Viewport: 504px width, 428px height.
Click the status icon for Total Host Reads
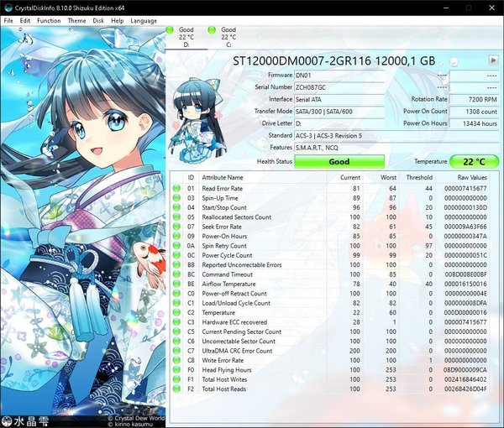(x=176, y=389)
